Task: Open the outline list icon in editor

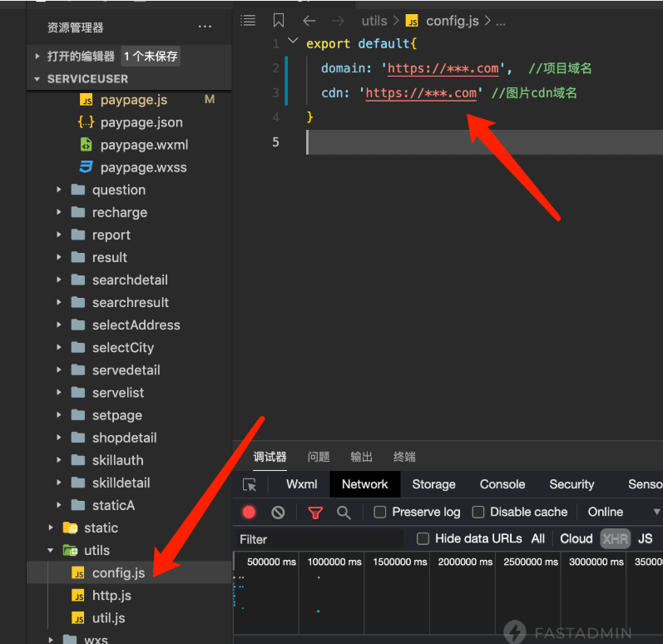Action: tap(248, 21)
